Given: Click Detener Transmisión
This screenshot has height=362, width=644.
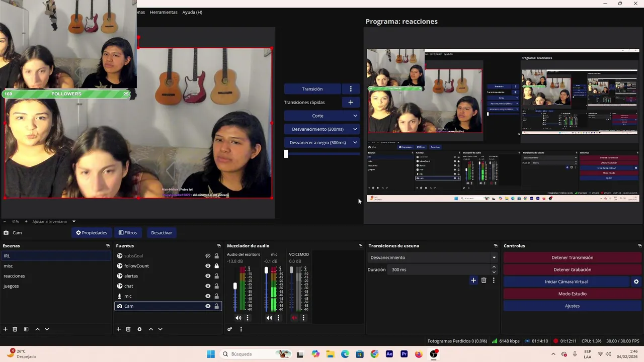Looking at the screenshot, I should point(572,257).
